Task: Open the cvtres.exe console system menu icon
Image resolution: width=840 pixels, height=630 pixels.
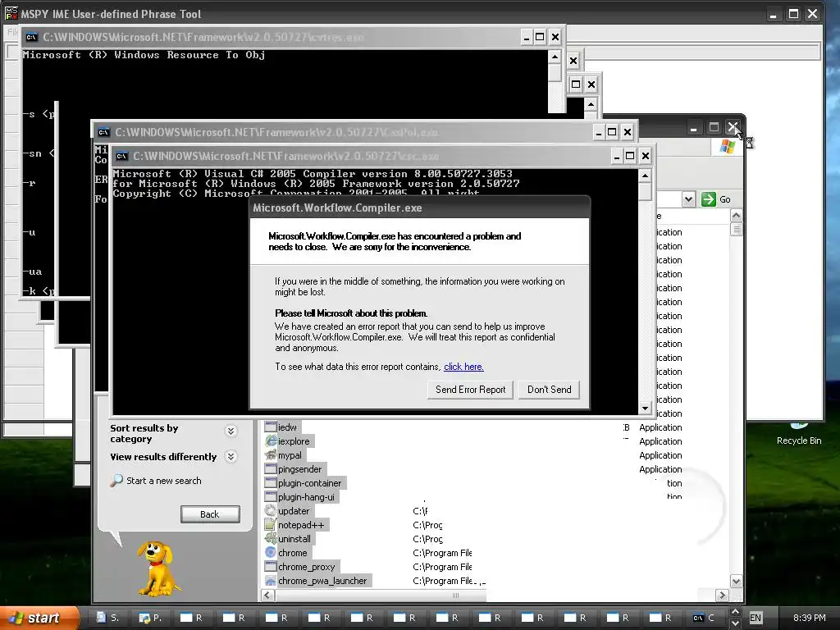Action: point(32,37)
